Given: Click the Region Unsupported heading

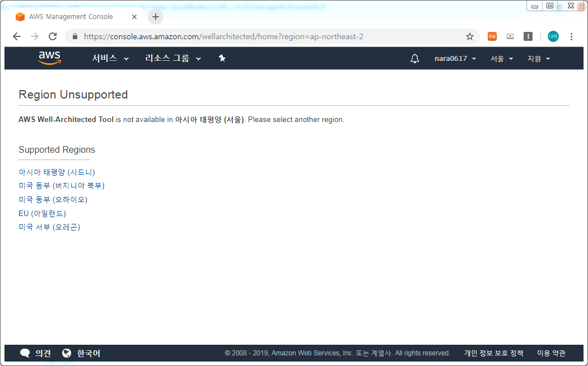Looking at the screenshot, I should pos(73,95).
